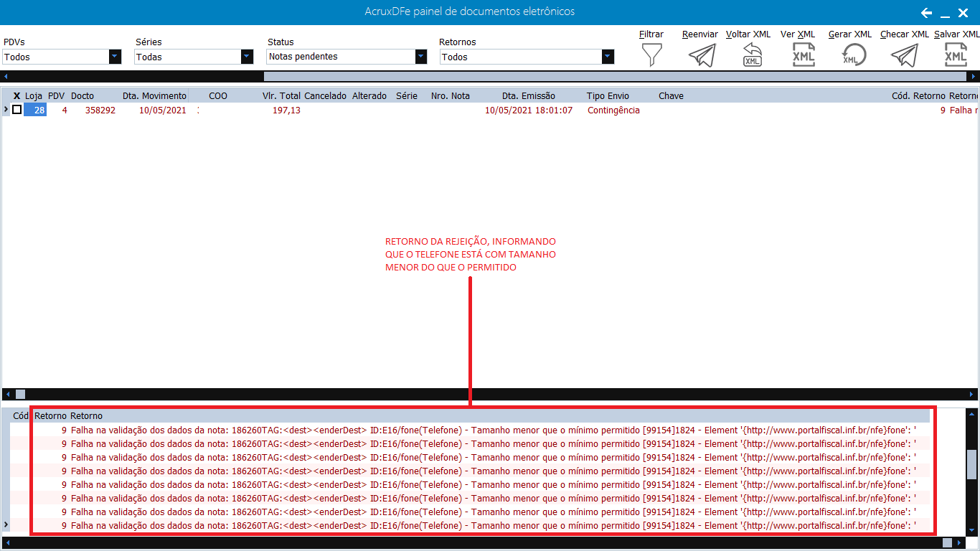
Task: Click the top scrollbar left arrow
Action: (6, 76)
